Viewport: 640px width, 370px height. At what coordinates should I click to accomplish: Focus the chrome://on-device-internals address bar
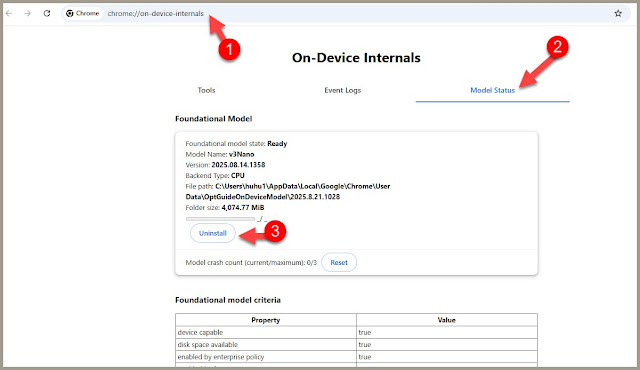pyautogui.click(x=347, y=13)
